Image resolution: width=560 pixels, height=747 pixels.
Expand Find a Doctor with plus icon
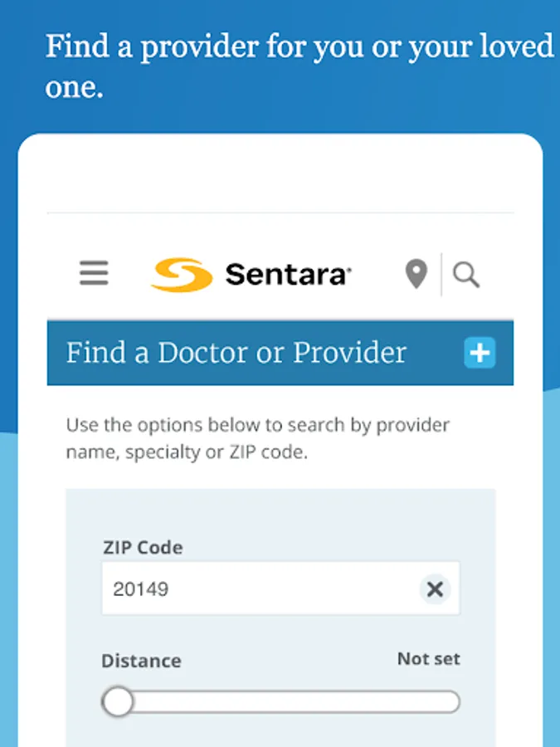click(479, 353)
